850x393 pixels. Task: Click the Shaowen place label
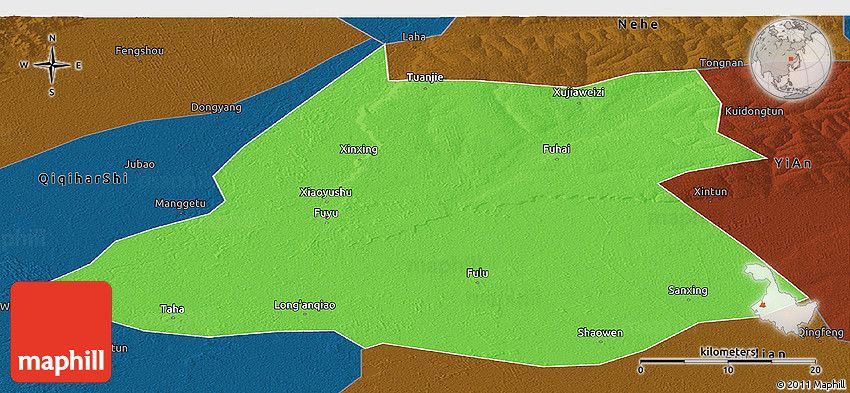click(600, 332)
